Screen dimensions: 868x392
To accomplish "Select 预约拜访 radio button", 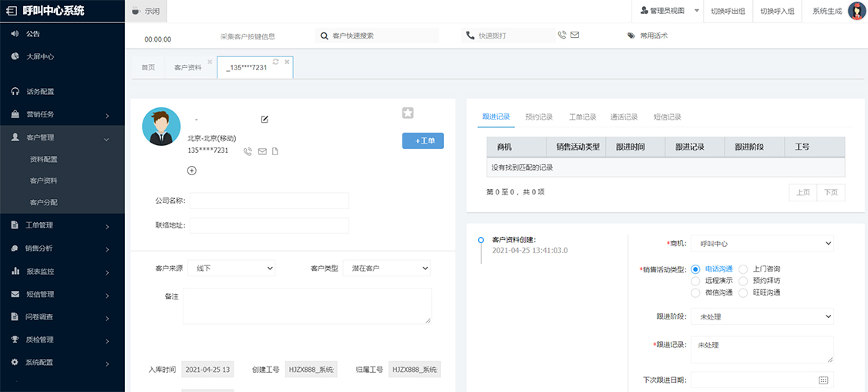I will point(743,281).
